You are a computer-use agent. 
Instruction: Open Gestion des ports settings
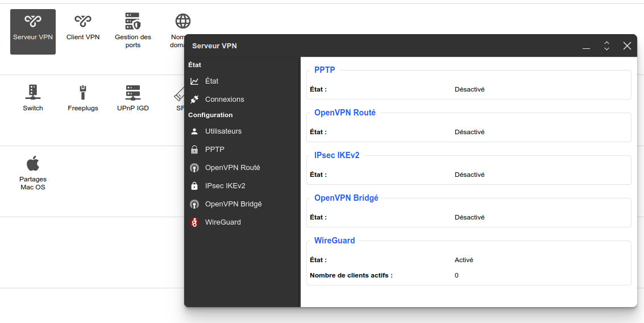[x=132, y=31]
